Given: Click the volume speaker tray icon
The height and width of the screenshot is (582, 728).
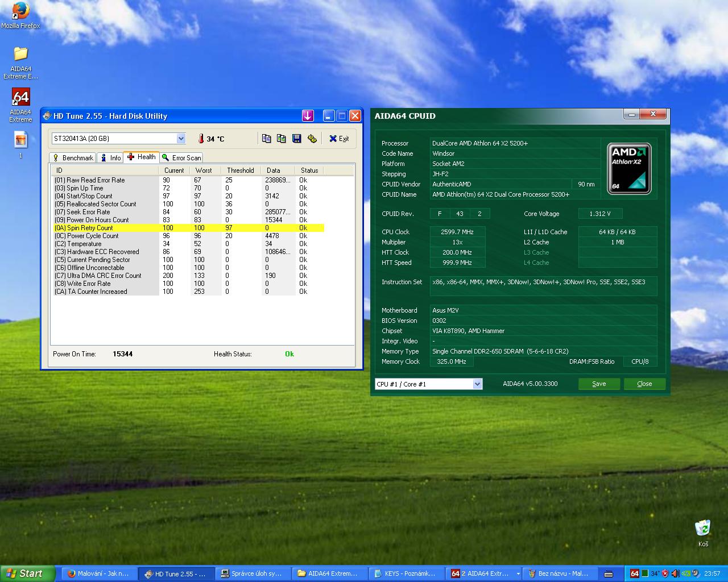Looking at the screenshot, I should 675,573.
